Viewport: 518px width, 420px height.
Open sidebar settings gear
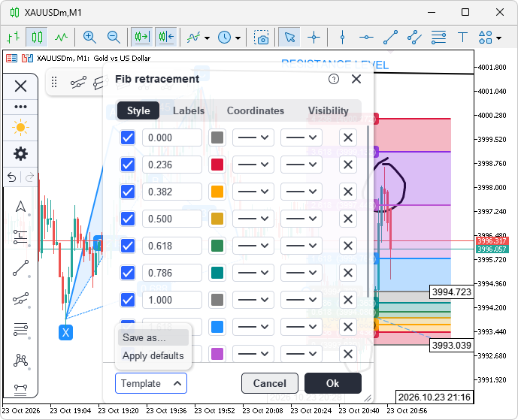tap(20, 154)
